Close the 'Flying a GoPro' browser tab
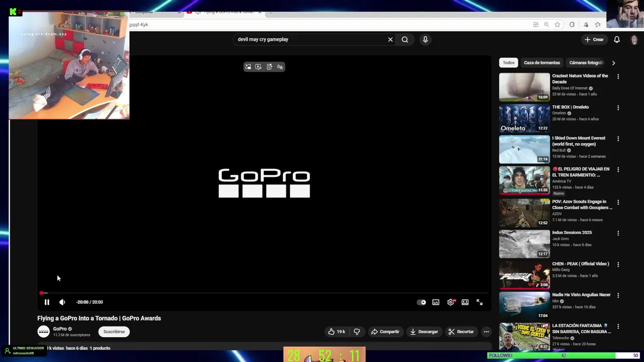 (260, 12)
